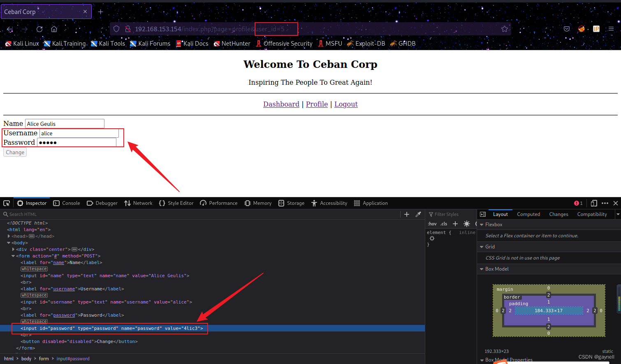Click the Filter Styles box
Viewport: 621px width, 364px height.
pyautogui.click(x=451, y=214)
